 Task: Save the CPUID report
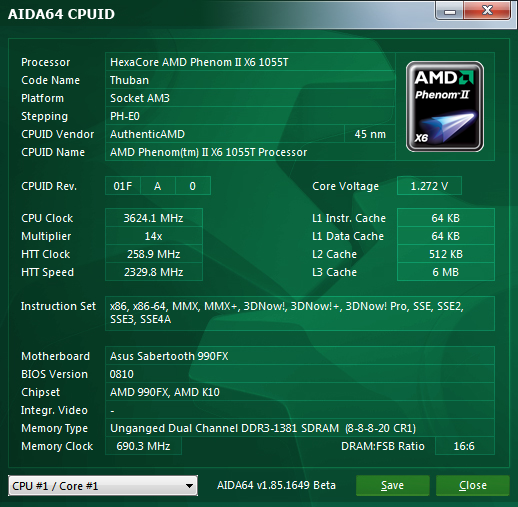click(x=392, y=485)
